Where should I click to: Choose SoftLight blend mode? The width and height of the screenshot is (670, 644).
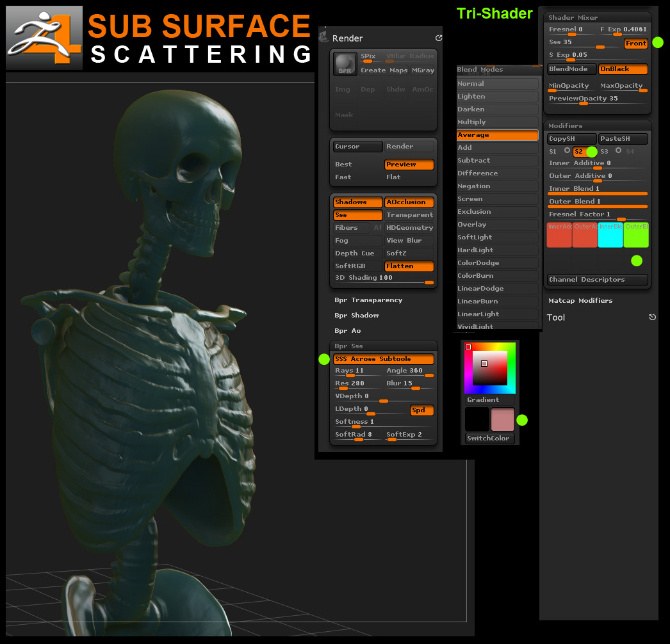[497, 237]
